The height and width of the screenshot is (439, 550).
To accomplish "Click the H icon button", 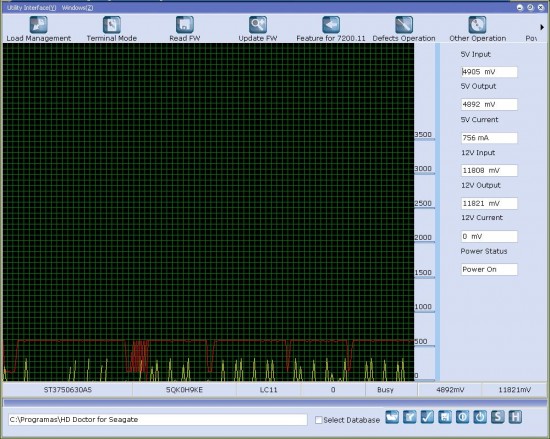I will 515,417.
